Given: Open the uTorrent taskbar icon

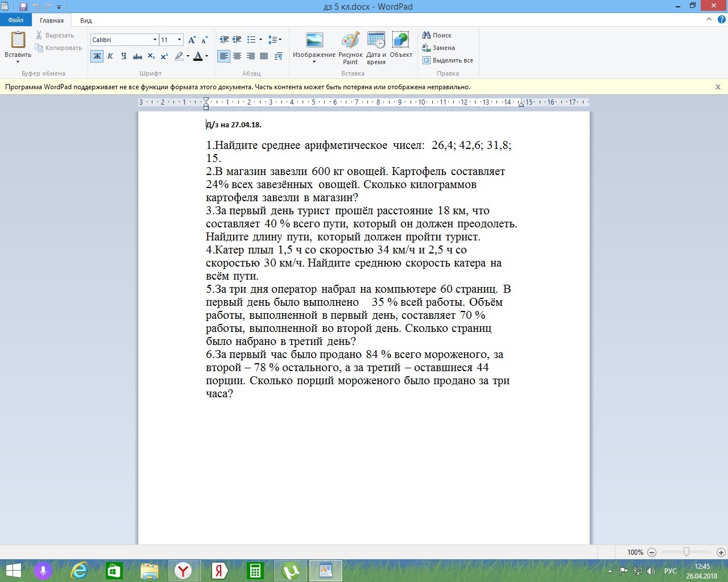Looking at the screenshot, I should [x=291, y=571].
